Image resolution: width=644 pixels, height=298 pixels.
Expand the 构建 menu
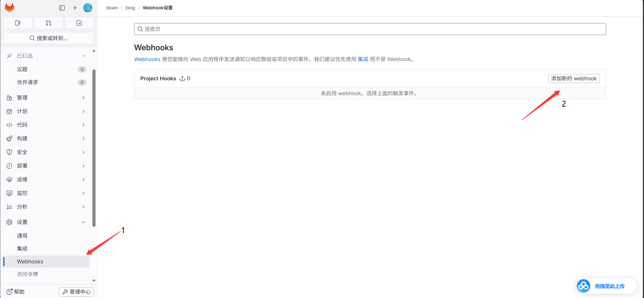coord(46,139)
